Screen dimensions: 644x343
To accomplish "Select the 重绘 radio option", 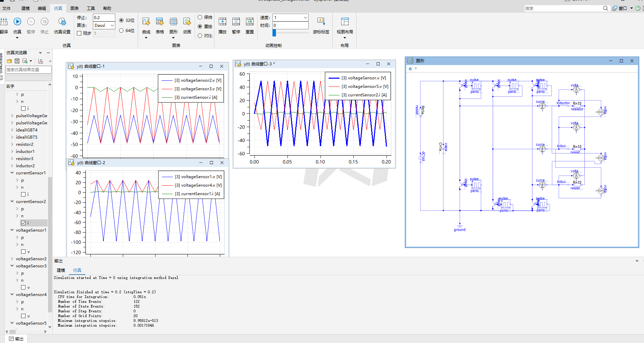I will [x=200, y=26].
